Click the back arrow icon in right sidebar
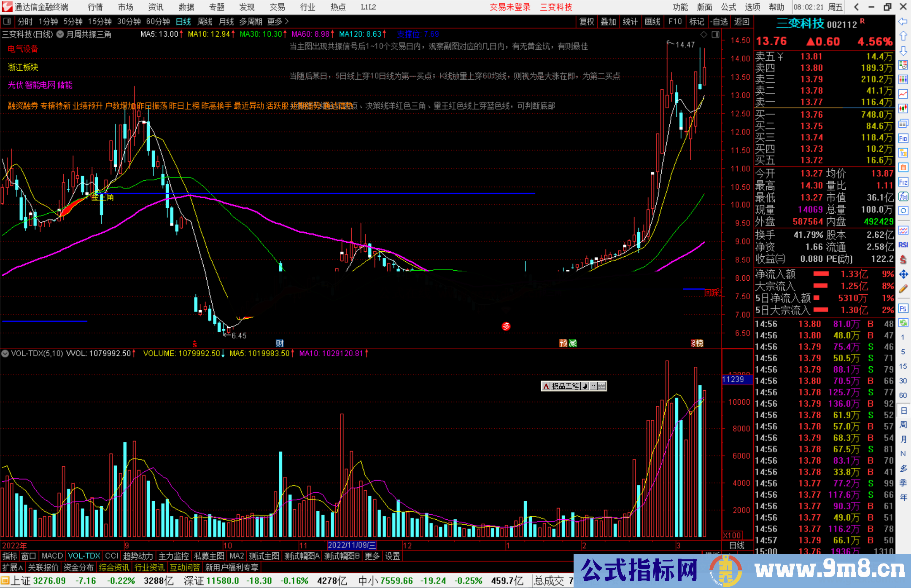The height and width of the screenshot is (588, 911). pyautogui.click(x=903, y=21)
